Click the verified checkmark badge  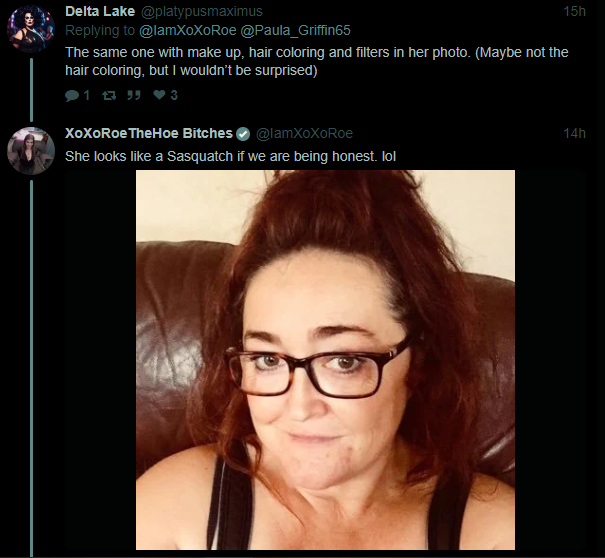243,134
